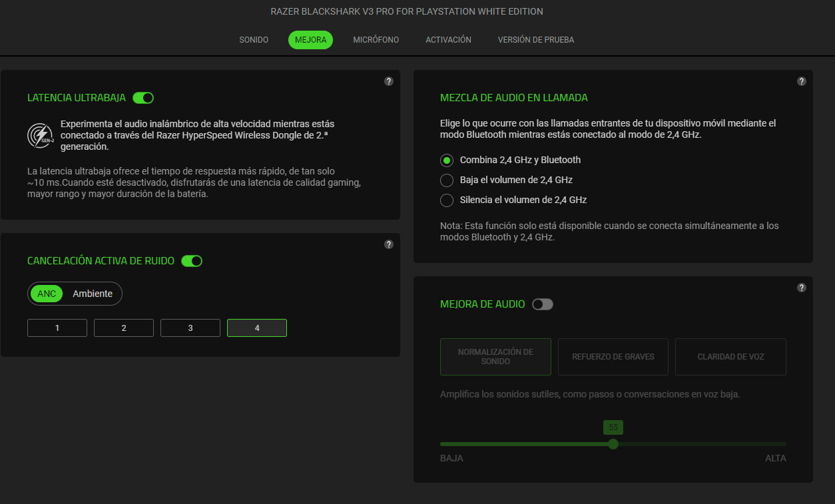This screenshot has height=504, width=835.
Task: Switch to ANC mode
Action: [x=47, y=294]
